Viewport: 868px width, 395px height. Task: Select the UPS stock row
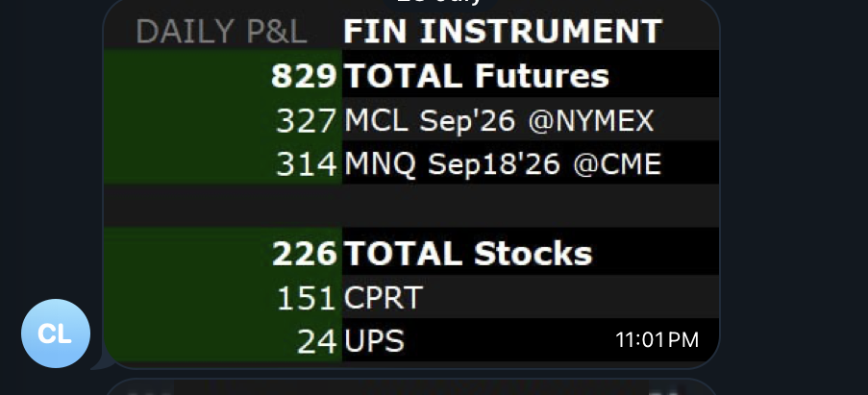(x=411, y=340)
